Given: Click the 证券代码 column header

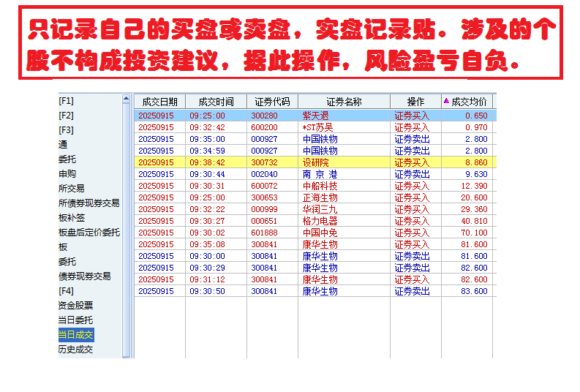Looking at the screenshot, I should tap(272, 102).
